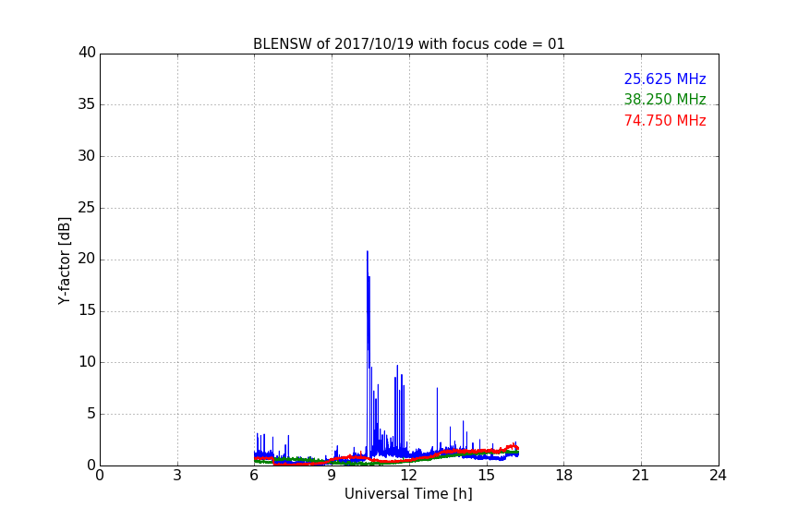Click x-axis tick value '3'
798x532 pixels.
177,476
